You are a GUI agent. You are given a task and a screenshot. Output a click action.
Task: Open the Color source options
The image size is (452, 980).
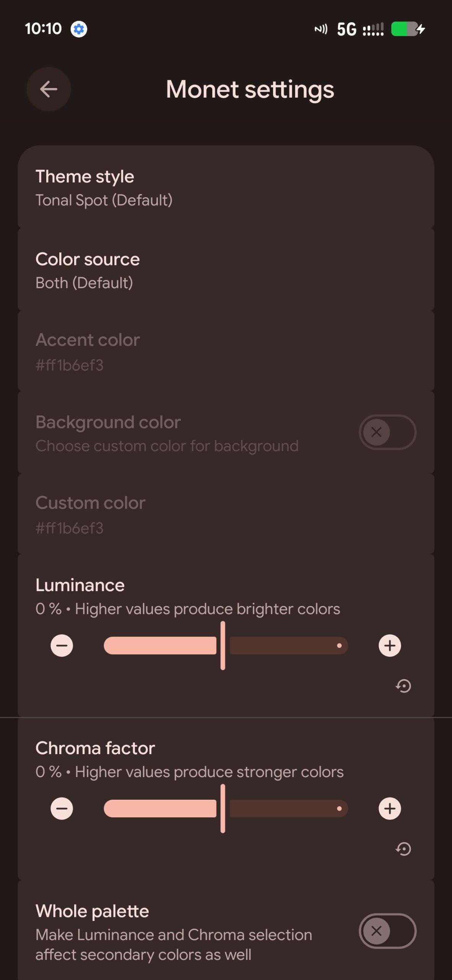(x=226, y=270)
